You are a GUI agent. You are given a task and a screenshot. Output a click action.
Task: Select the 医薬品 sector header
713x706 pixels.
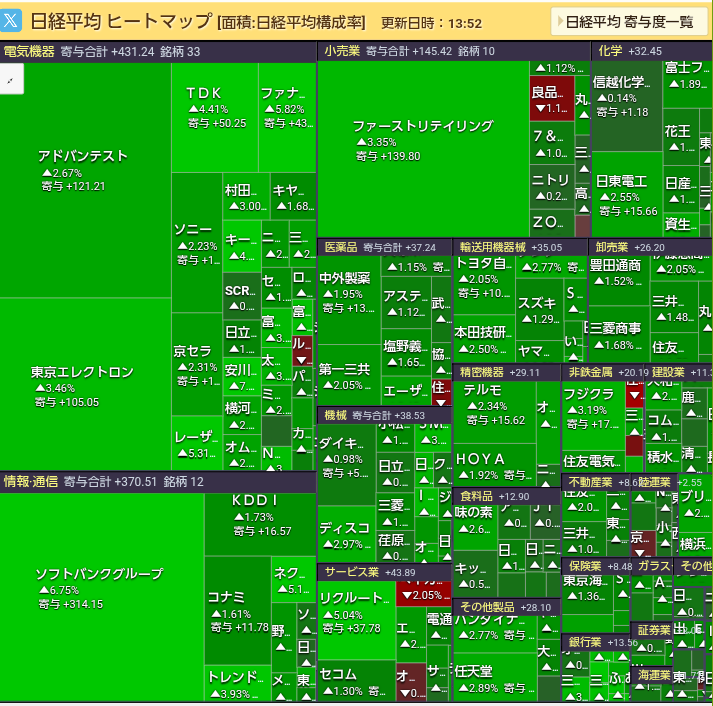[x=384, y=247]
